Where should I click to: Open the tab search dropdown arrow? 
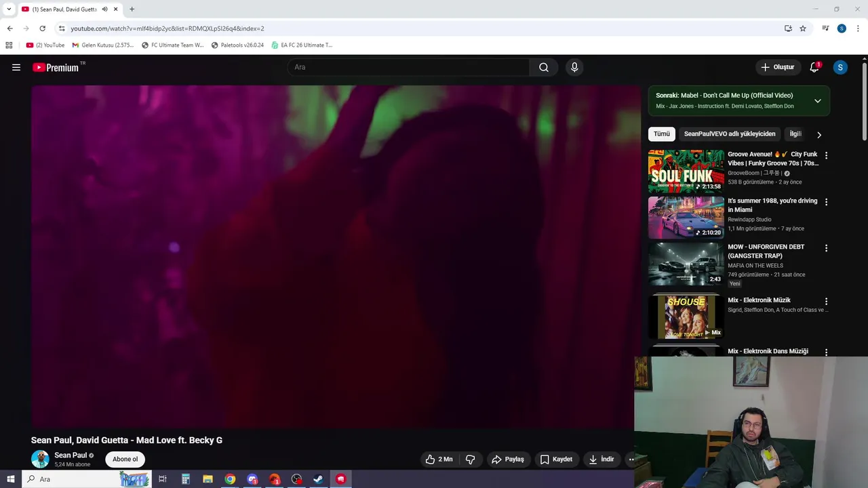click(9, 9)
